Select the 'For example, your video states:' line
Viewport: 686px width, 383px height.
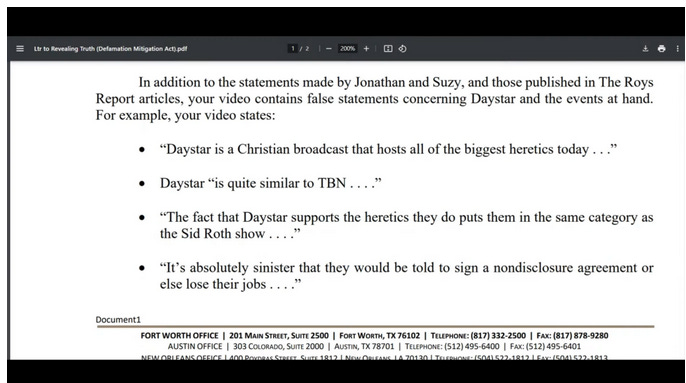[186, 116]
